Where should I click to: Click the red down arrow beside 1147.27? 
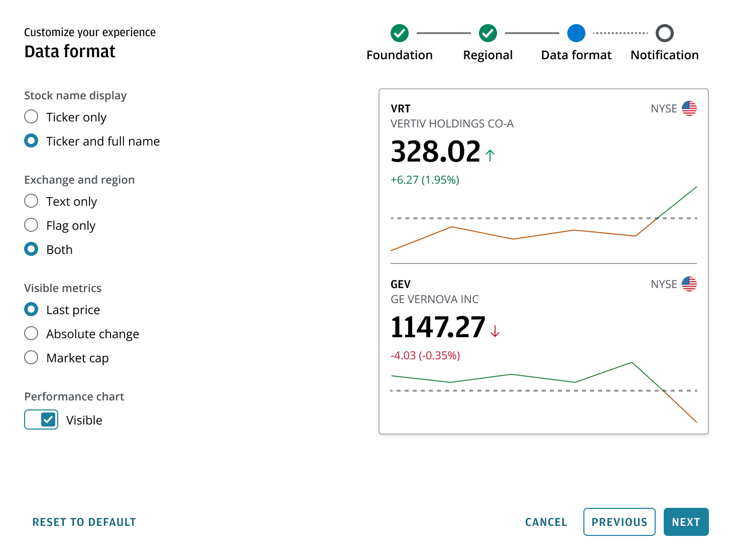tap(495, 331)
